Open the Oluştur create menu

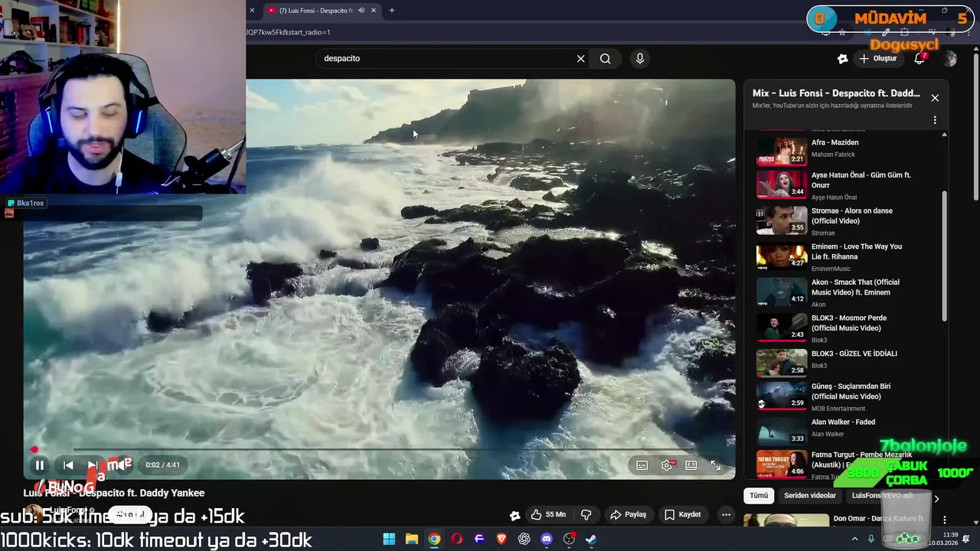[x=877, y=58]
